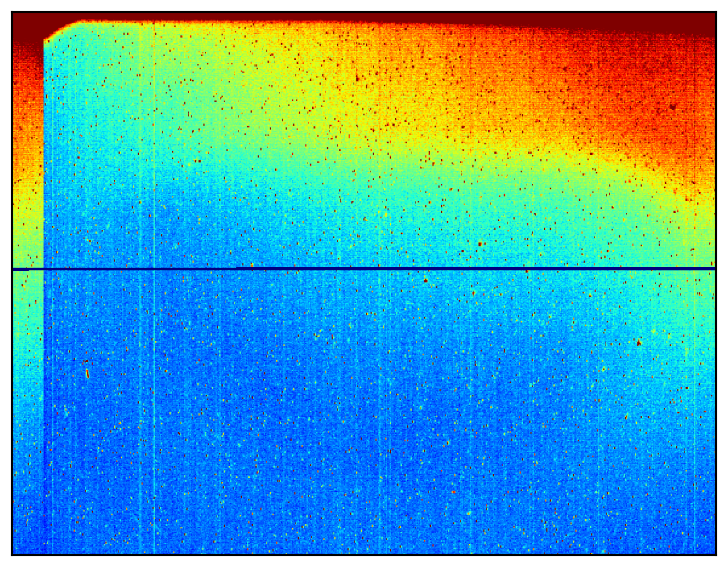The width and height of the screenshot is (728, 567).
Task: Select the elongated red hot pixel in lower-left area
Action: pyautogui.click(x=87, y=373)
